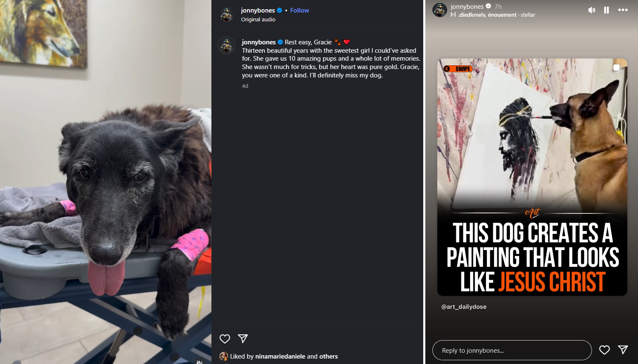Image resolution: width=638 pixels, height=364 pixels.
Task: Open jonnybones profile picture in story header
Action: (440, 10)
